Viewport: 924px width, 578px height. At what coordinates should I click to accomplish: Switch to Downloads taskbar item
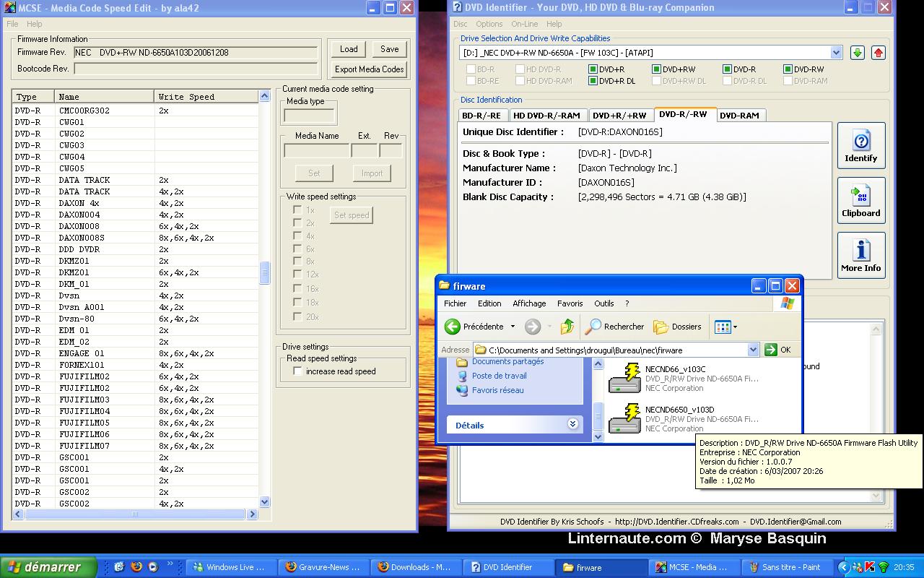pos(417,567)
